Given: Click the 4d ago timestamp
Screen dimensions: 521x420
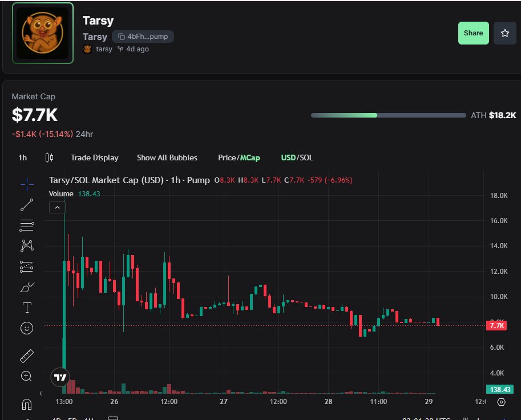Looking at the screenshot, I should pyautogui.click(x=137, y=49).
